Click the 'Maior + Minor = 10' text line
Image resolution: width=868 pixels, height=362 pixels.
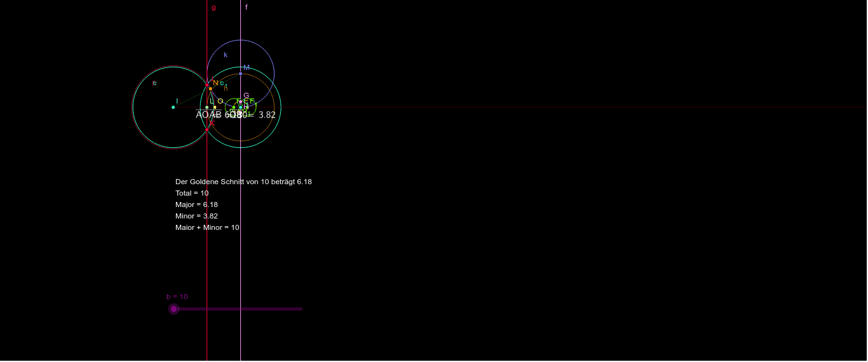207,227
